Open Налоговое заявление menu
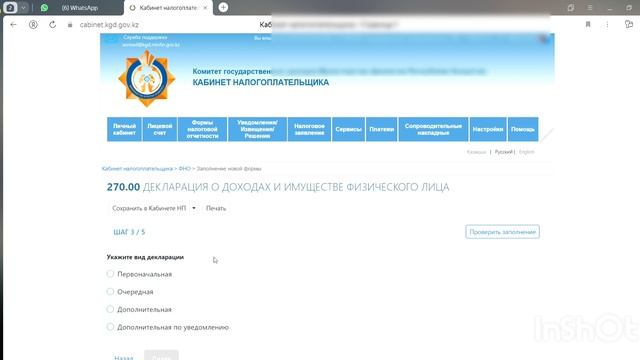Image resolution: width=640 pixels, height=360 pixels. [x=309, y=129]
